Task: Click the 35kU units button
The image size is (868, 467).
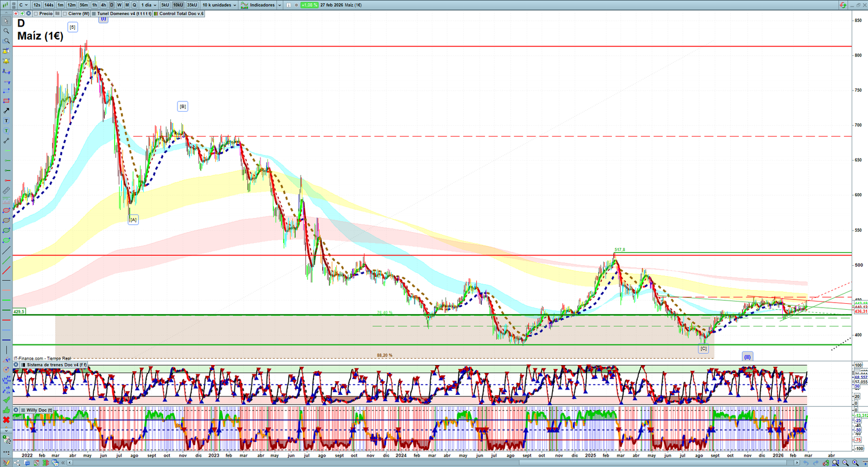Action: [192, 5]
